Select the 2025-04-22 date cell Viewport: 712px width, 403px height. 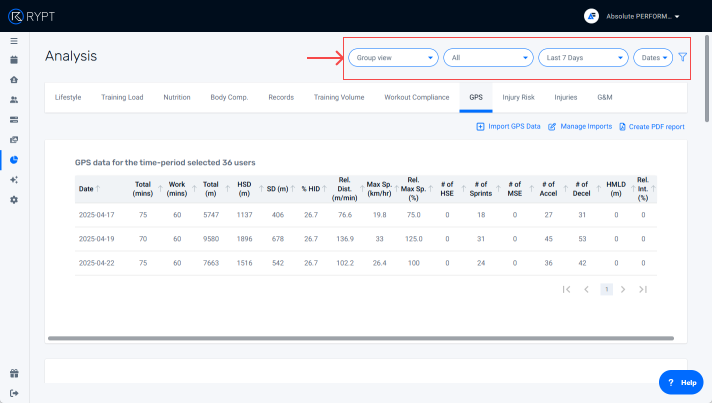coord(97,263)
